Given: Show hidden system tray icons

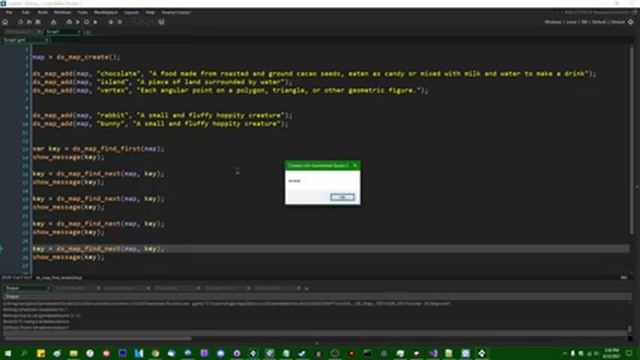Looking at the screenshot, I should pyautogui.click(x=565, y=353).
